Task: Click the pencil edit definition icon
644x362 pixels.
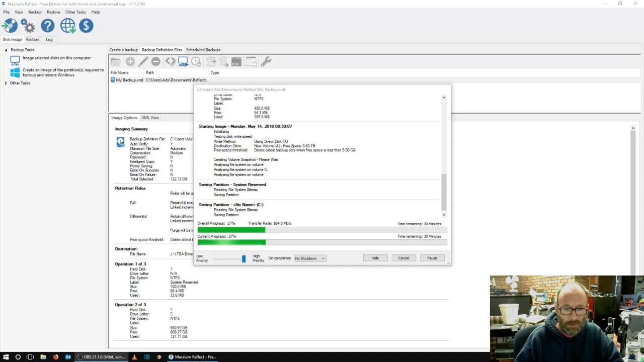Action: coord(143,62)
